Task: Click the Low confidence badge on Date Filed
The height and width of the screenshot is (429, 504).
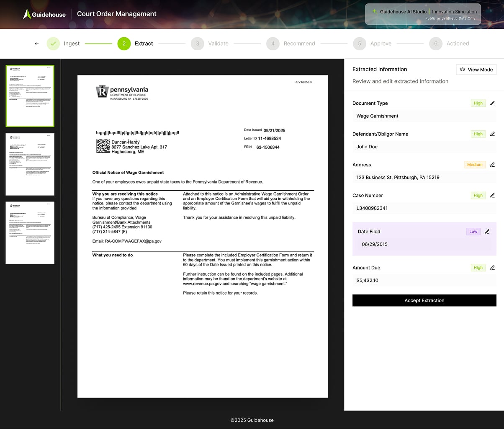Action: click(473, 231)
